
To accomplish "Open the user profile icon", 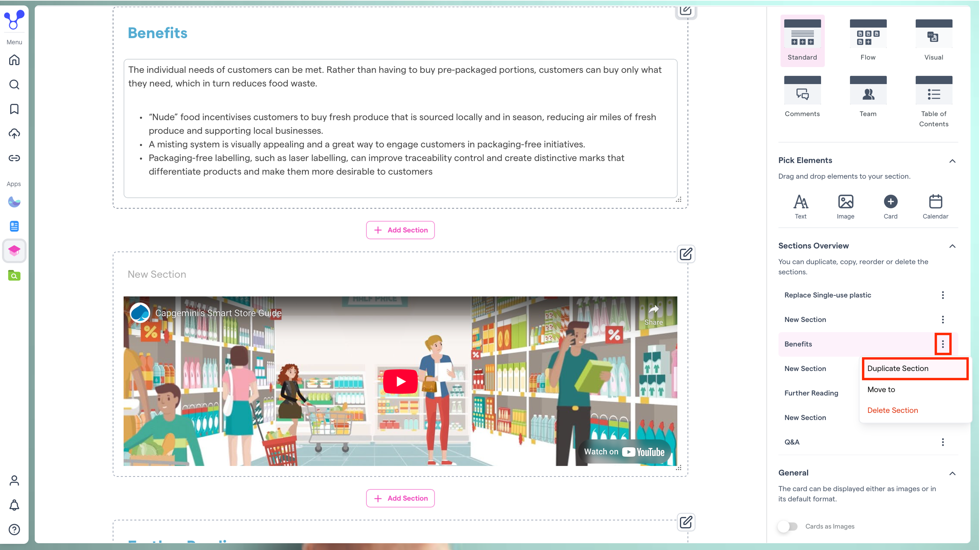I will pyautogui.click(x=14, y=480).
